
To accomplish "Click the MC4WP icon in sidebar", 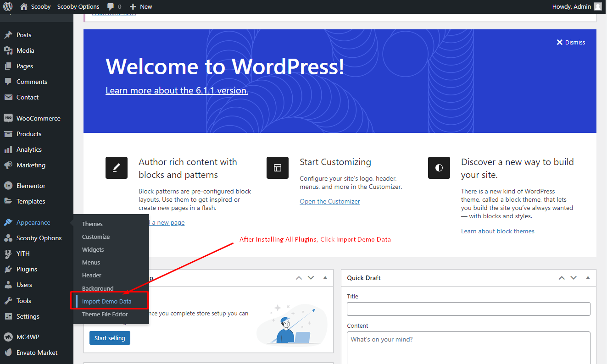I will (x=8, y=337).
